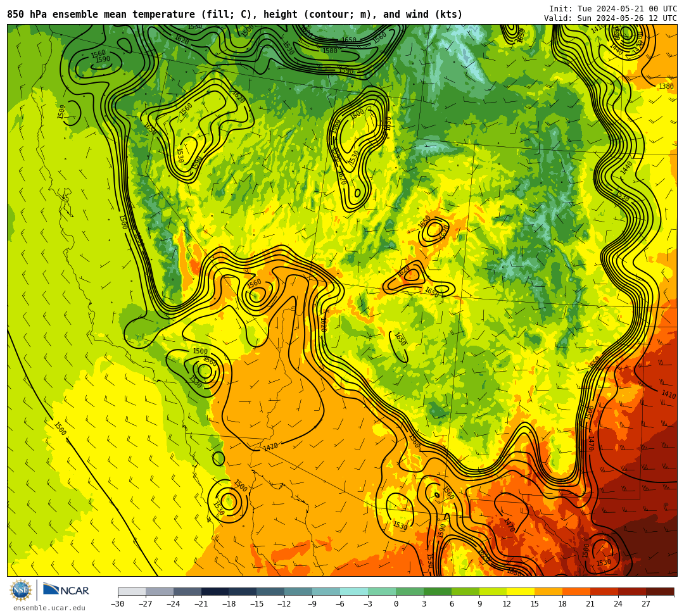Click the −21 colorbar tick label
The image size is (684, 616).
201,604
